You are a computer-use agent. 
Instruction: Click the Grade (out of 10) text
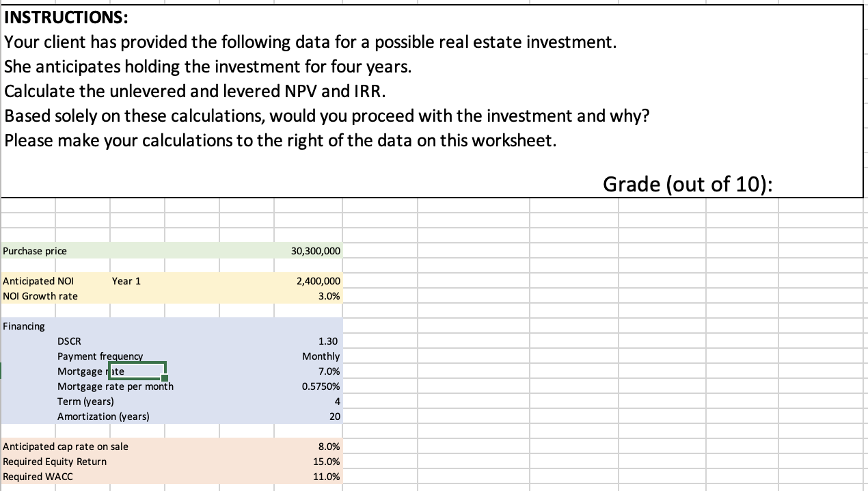688,184
